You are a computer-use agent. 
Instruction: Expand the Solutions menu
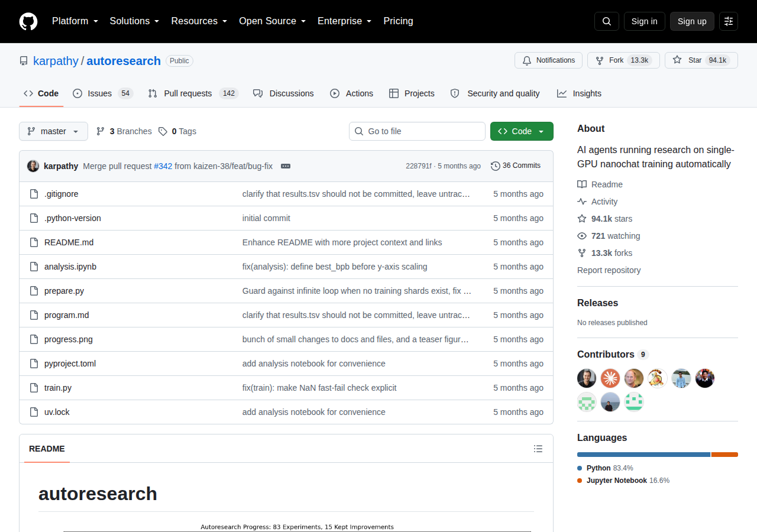coord(134,21)
